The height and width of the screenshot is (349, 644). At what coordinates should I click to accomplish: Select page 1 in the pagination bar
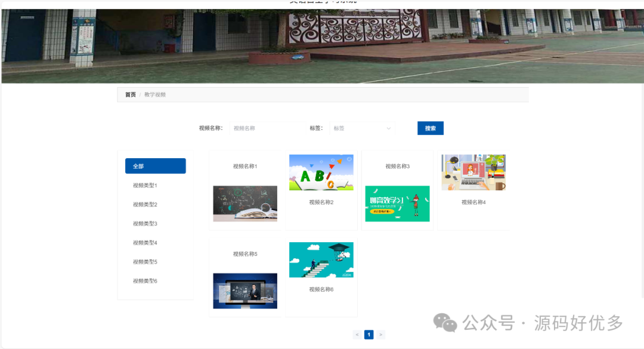(x=369, y=334)
